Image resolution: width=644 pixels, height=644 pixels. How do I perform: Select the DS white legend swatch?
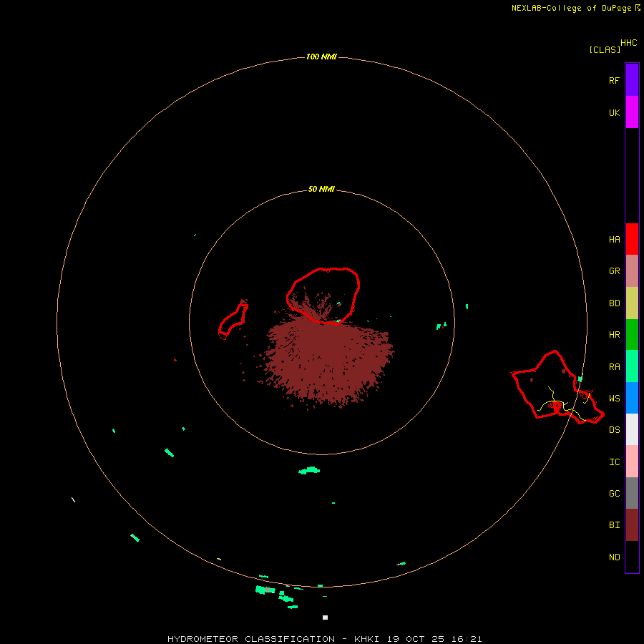click(632, 429)
